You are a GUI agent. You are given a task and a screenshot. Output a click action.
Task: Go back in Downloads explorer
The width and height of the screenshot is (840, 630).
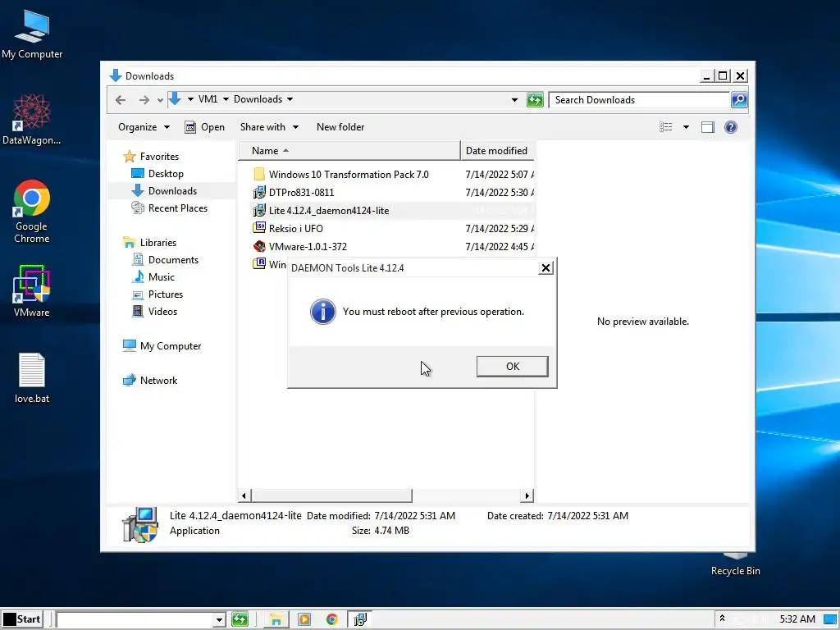coord(121,99)
